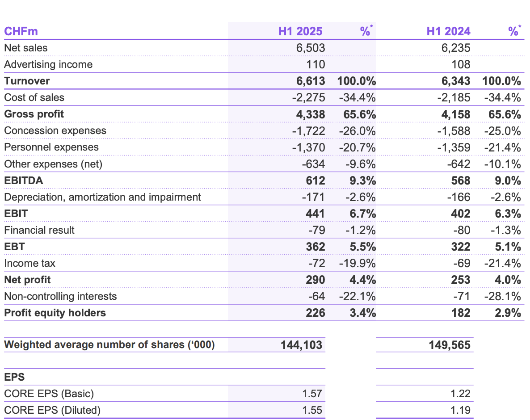Select the H1 2024 column header
The width and height of the screenshot is (530, 420).
pyautogui.click(x=448, y=31)
